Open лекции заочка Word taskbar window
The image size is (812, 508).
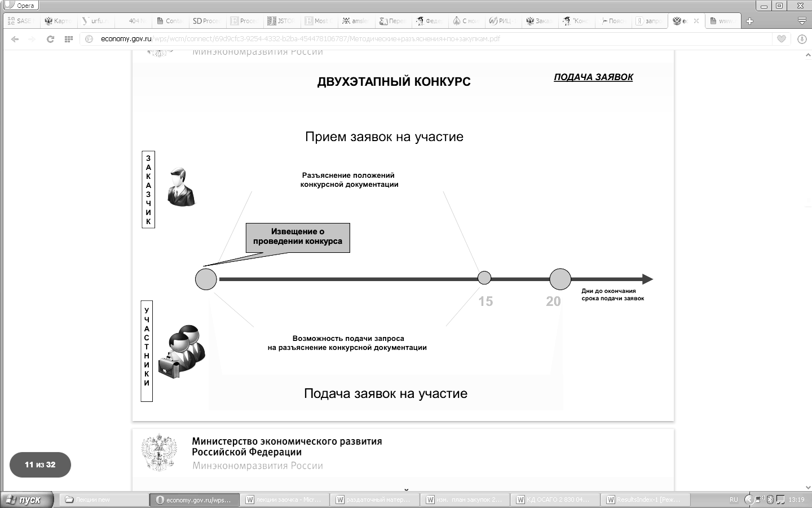point(285,500)
